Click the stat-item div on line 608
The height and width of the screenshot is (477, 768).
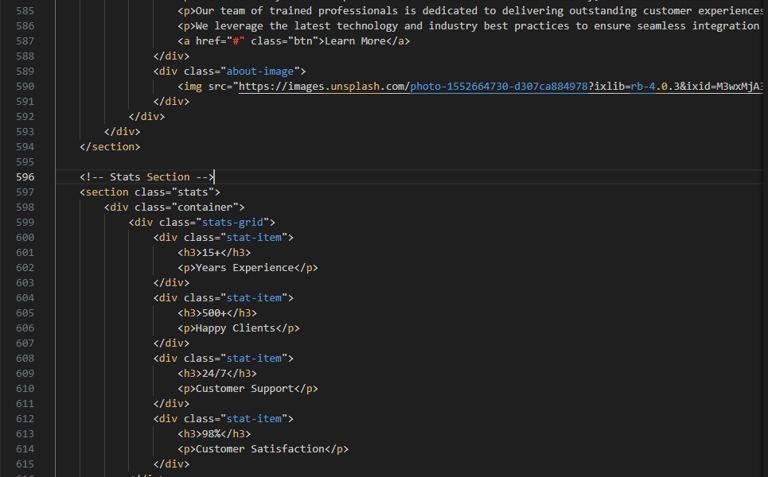pyautogui.click(x=223, y=358)
